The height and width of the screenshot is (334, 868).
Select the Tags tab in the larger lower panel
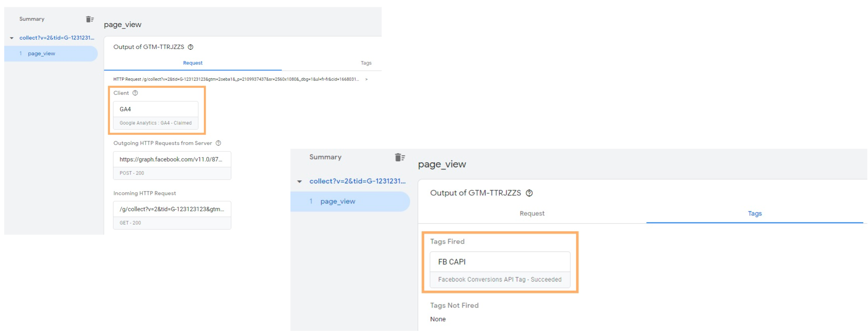click(x=755, y=214)
